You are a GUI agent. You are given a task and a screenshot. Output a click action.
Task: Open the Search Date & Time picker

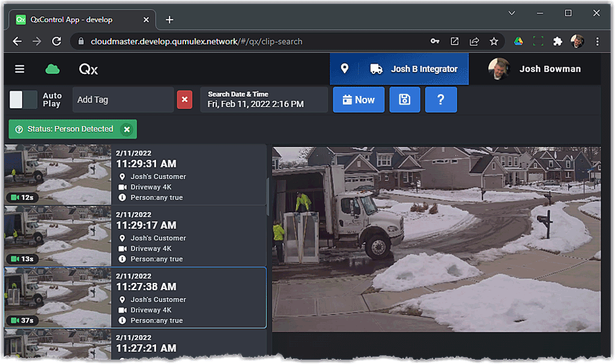(x=263, y=100)
